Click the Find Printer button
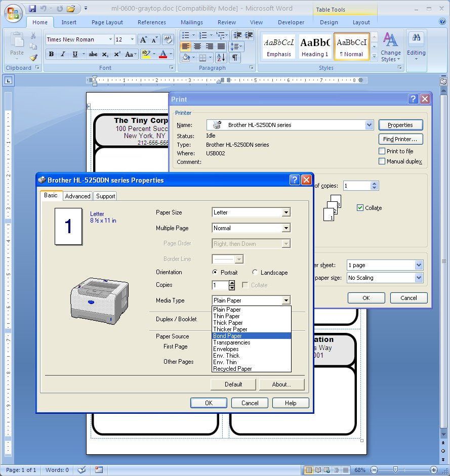The width and height of the screenshot is (450, 476). pos(400,139)
